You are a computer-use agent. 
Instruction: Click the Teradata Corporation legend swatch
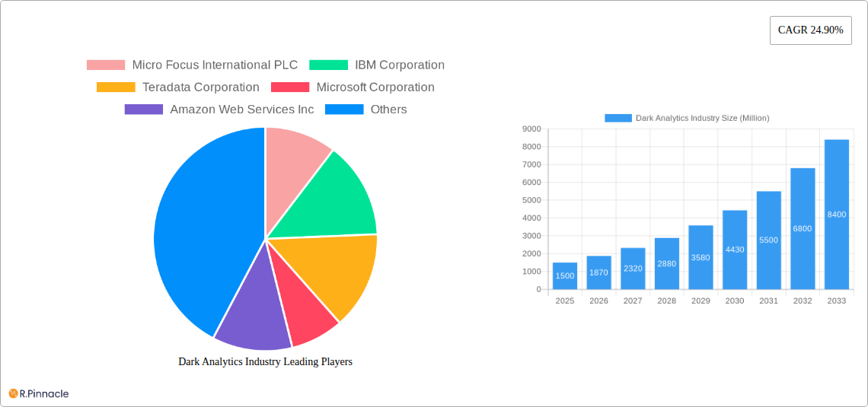(x=116, y=87)
